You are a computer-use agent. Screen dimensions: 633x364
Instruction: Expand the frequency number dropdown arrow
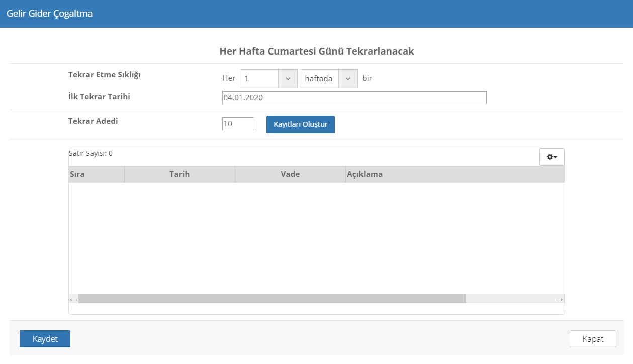(x=288, y=79)
